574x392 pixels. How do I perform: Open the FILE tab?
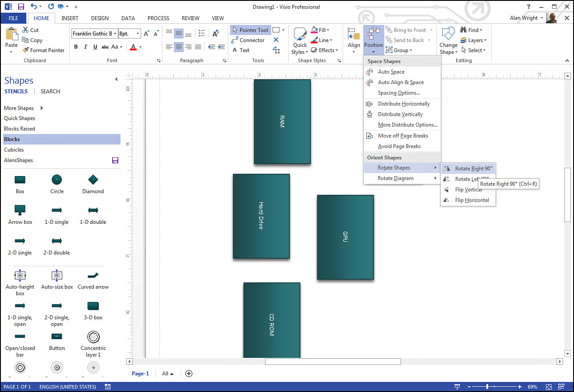13,18
